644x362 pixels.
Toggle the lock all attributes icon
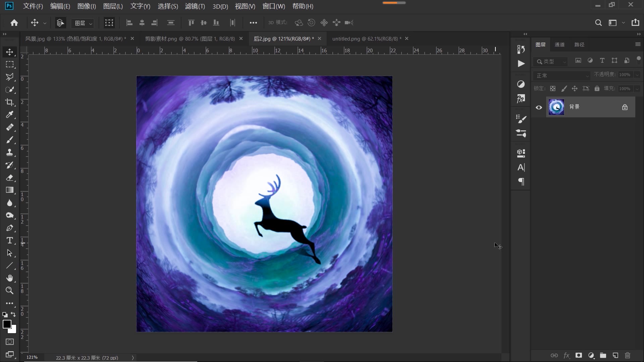597,88
